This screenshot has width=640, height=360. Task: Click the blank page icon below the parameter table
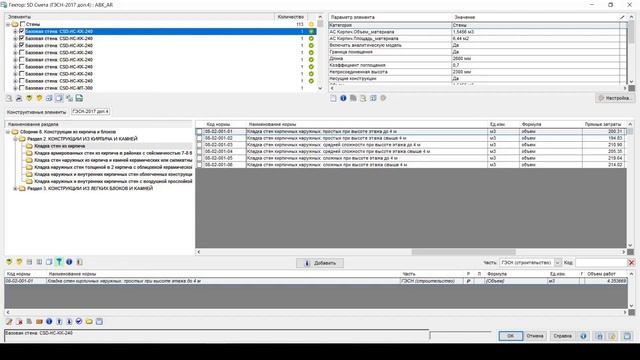click(333, 98)
